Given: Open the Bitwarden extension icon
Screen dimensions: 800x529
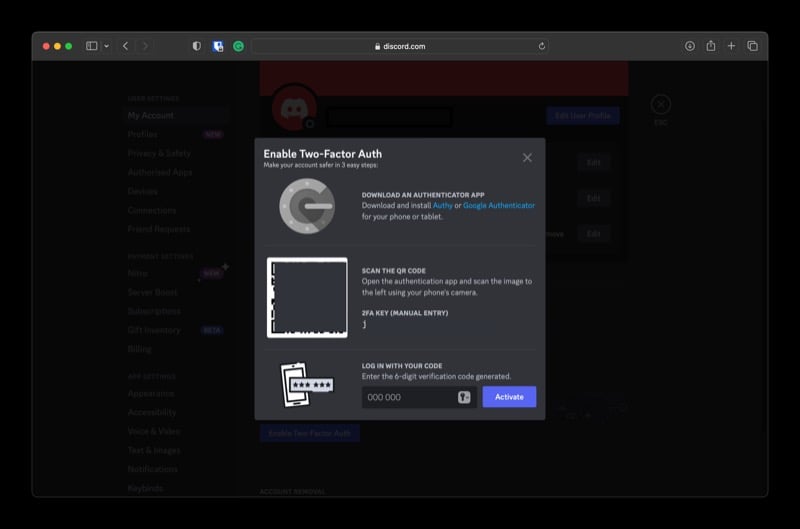Looking at the screenshot, I should [x=218, y=46].
